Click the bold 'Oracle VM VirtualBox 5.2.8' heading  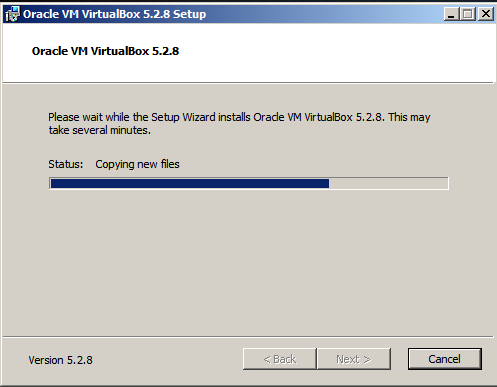tap(105, 51)
